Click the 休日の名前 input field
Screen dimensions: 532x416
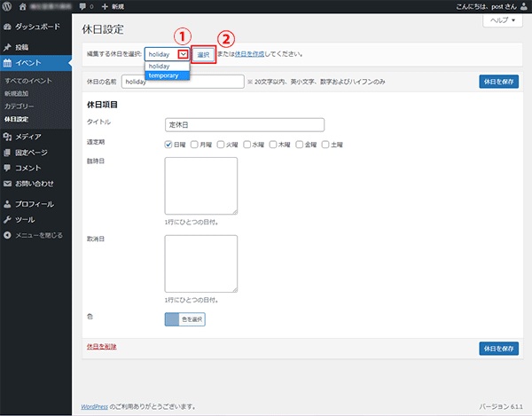click(x=183, y=82)
